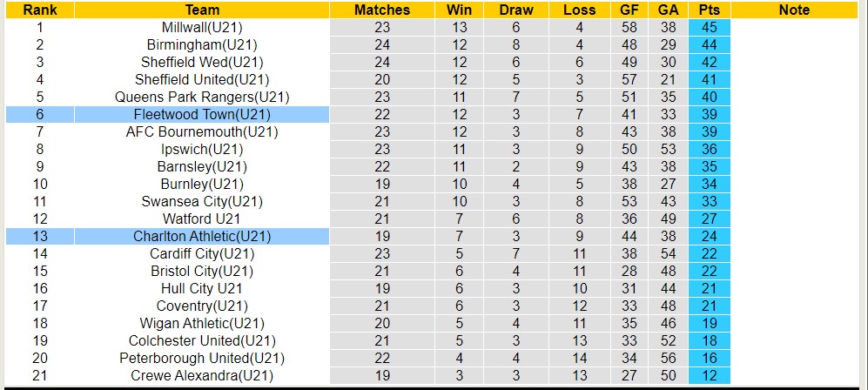Open Wigan Athletic(U21) team link
The image size is (868, 390).
202,324
